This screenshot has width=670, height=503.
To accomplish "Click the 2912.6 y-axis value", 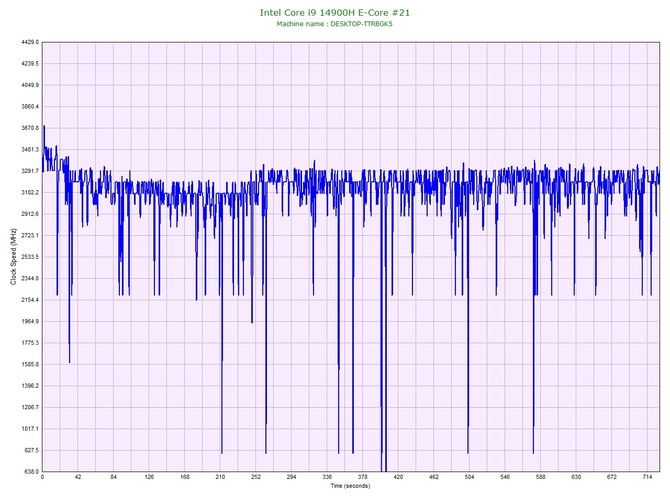I will click(x=30, y=214).
